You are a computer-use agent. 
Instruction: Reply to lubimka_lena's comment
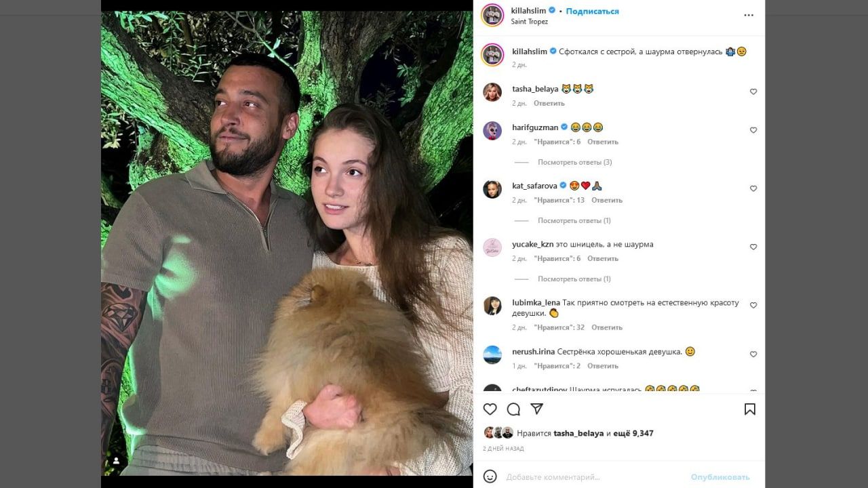pyautogui.click(x=606, y=327)
